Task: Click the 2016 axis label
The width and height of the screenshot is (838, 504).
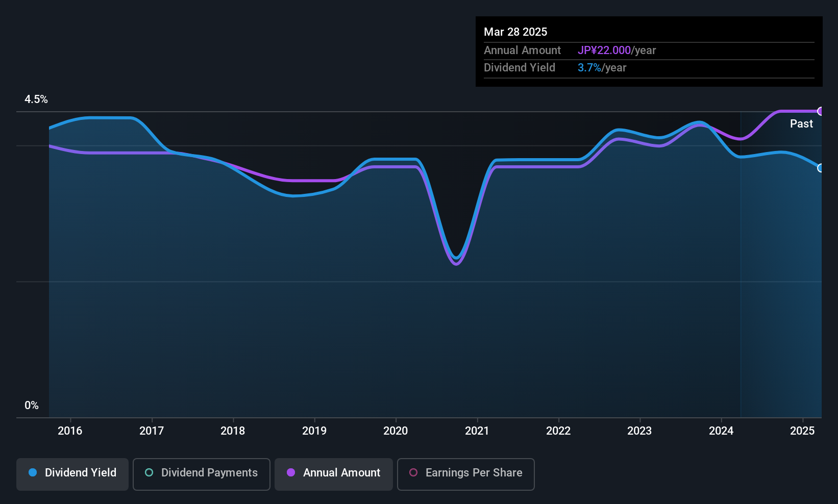Action: 70,431
